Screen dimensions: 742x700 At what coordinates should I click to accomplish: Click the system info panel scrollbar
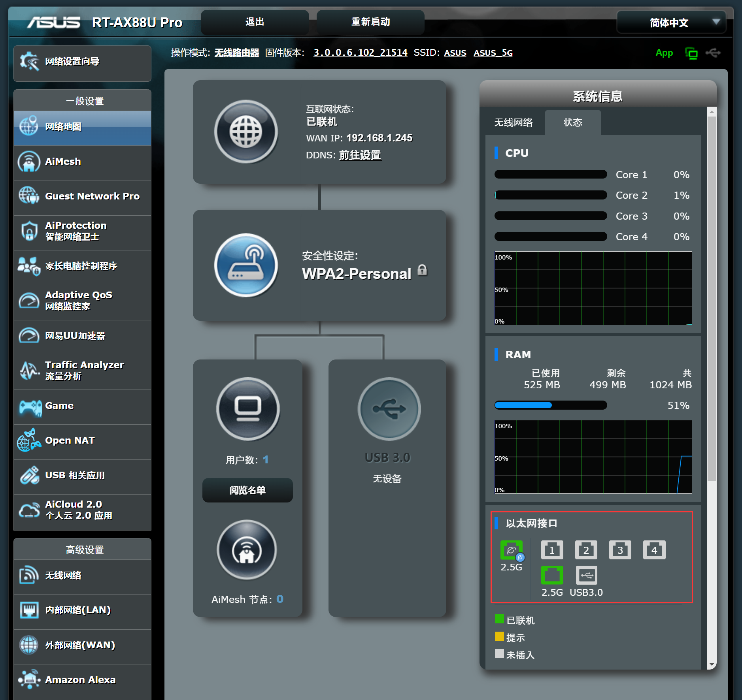coord(712,298)
